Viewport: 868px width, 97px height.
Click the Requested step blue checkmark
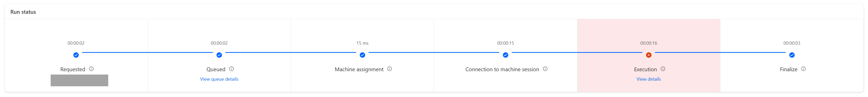pyautogui.click(x=76, y=55)
